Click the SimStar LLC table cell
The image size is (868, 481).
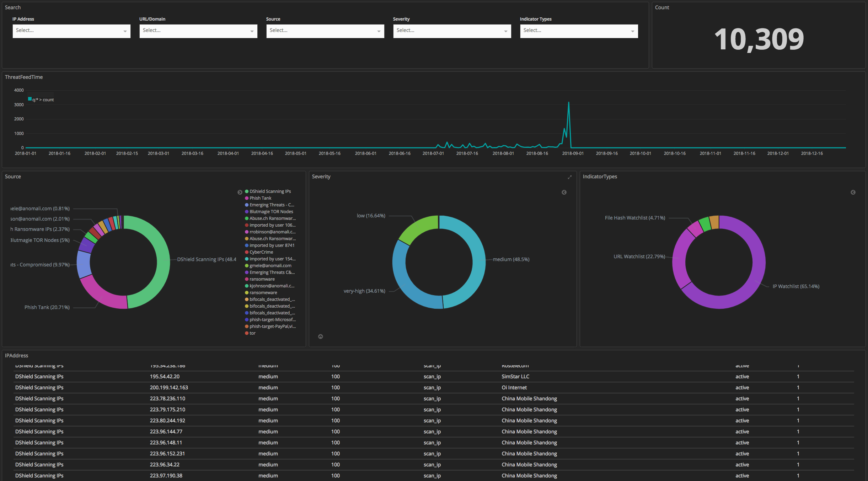[515, 377]
